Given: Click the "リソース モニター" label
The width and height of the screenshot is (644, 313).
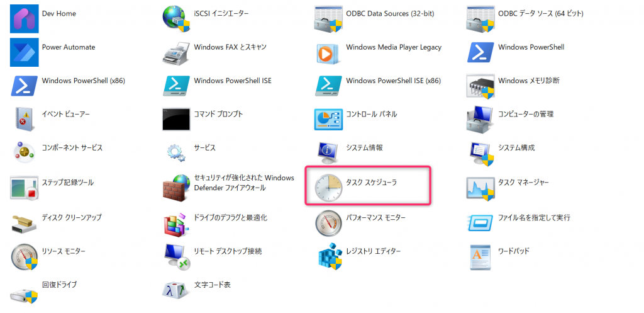Looking at the screenshot, I should [x=64, y=251].
